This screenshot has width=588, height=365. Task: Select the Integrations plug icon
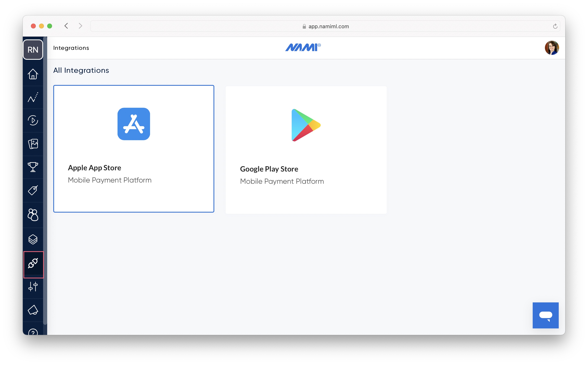pos(33,263)
